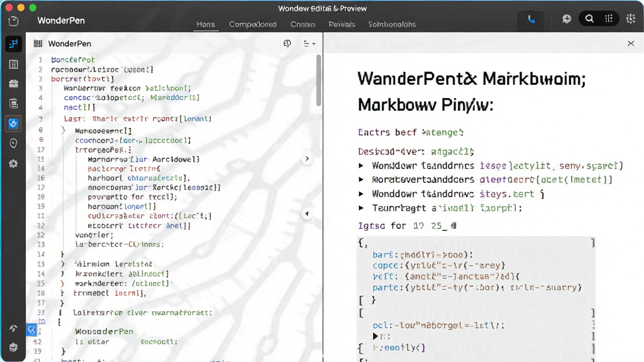Screen dimensions: 644x362
Task: Click the blue search tool button in the sidebar
Action: coord(31,329)
